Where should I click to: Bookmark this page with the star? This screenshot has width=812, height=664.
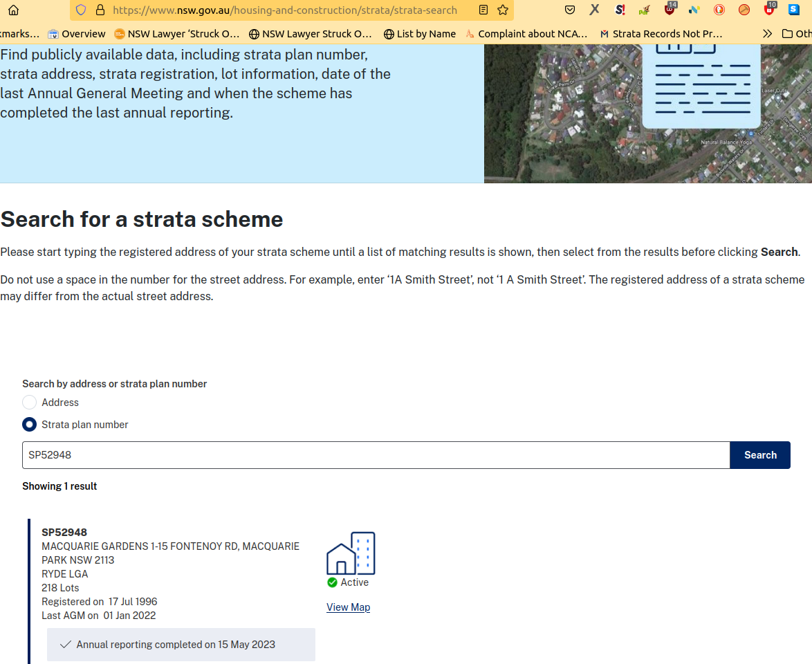pos(502,10)
